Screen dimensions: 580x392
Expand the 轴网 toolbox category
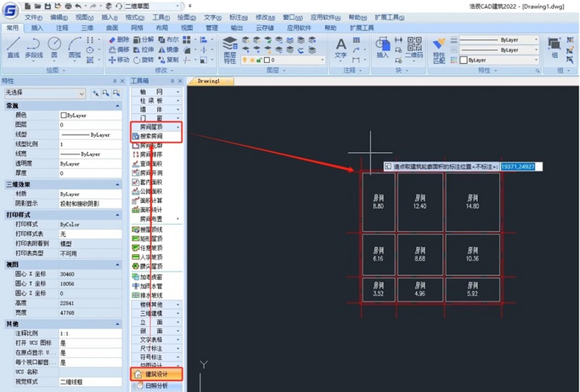(157, 91)
